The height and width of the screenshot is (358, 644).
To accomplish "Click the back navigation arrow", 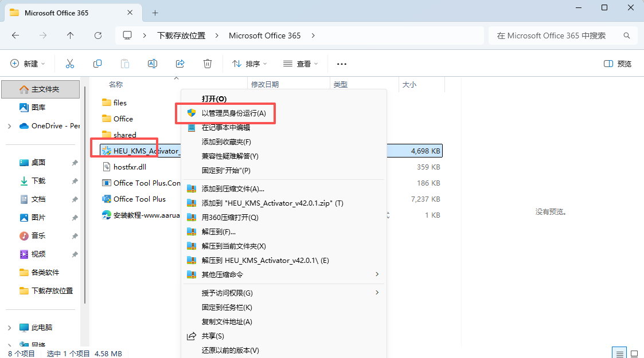I will coord(15,35).
